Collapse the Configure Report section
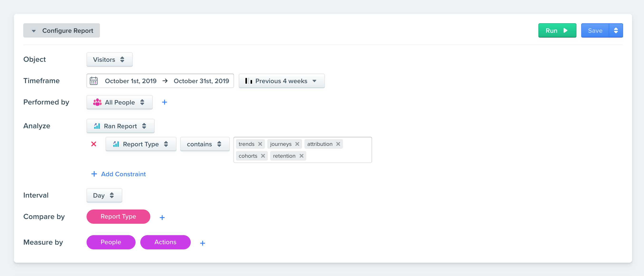 (62, 30)
